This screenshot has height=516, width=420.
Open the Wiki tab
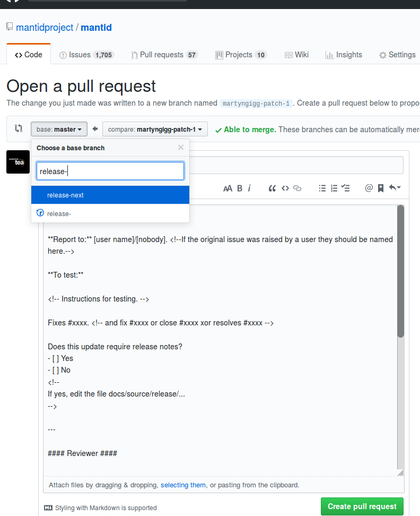[x=296, y=55]
